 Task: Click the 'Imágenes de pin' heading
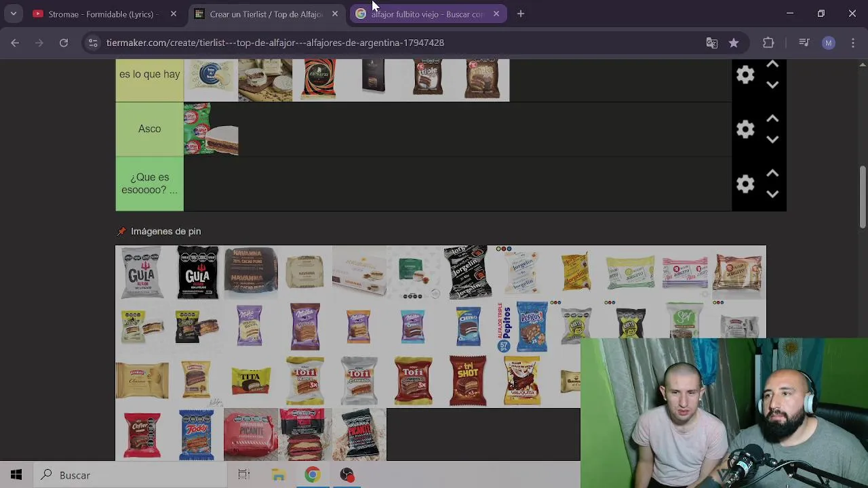point(165,231)
